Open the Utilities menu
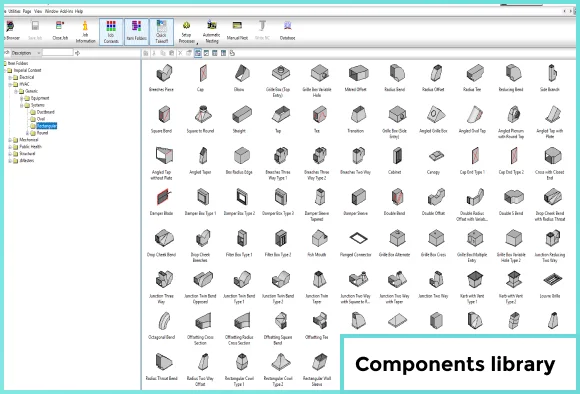Image resolution: width=580 pixels, height=394 pixels. (x=14, y=11)
